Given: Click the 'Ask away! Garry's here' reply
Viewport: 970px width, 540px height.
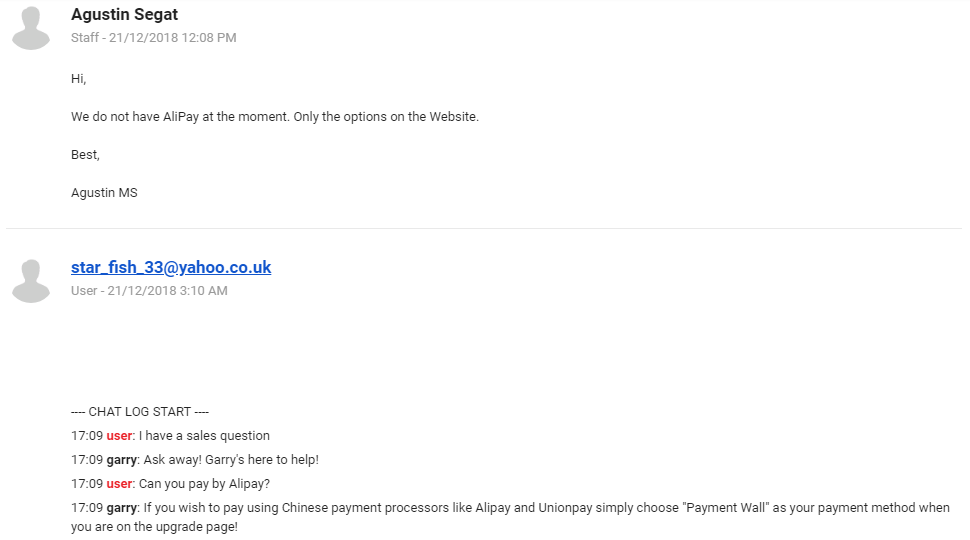Looking at the screenshot, I should 231,460.
